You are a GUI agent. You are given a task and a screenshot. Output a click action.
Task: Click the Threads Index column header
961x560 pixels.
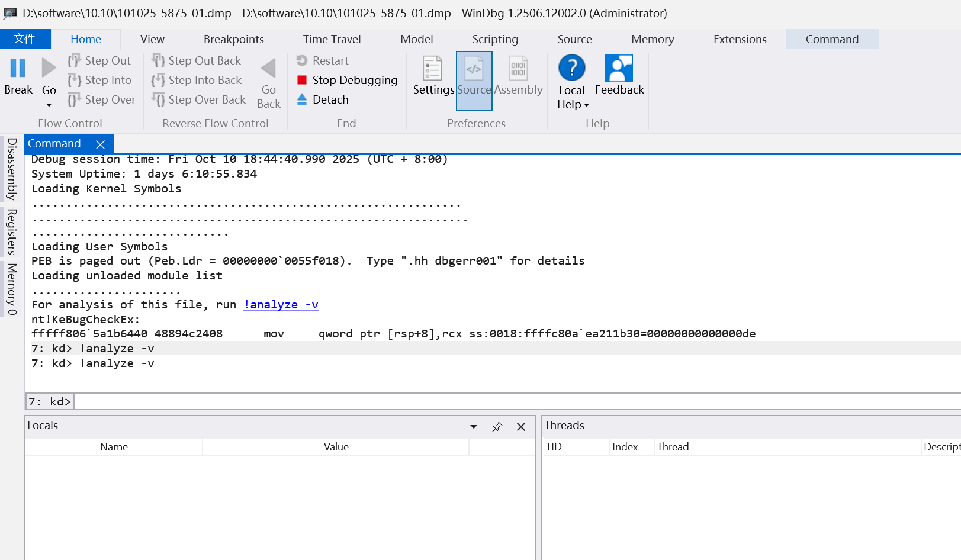(632, 447)
